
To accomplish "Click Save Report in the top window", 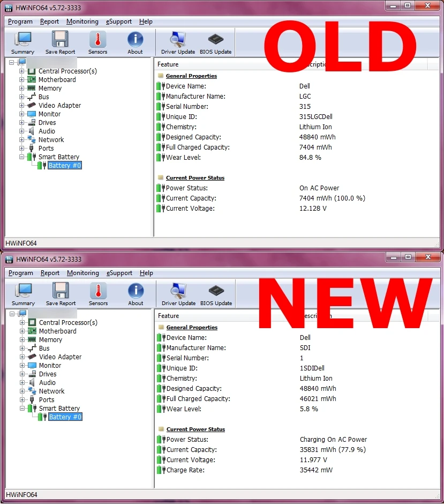I will click(60, 43).
